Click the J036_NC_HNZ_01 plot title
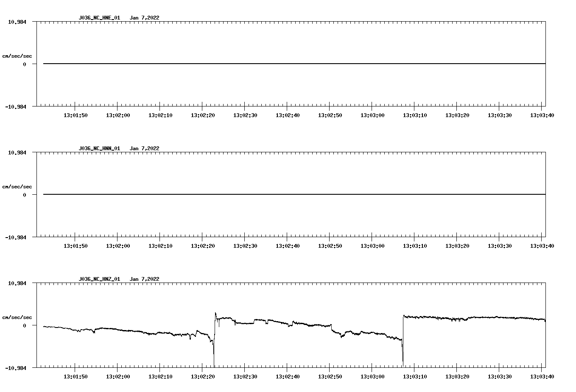Screen dimensions: 576x392 point(99,279)
